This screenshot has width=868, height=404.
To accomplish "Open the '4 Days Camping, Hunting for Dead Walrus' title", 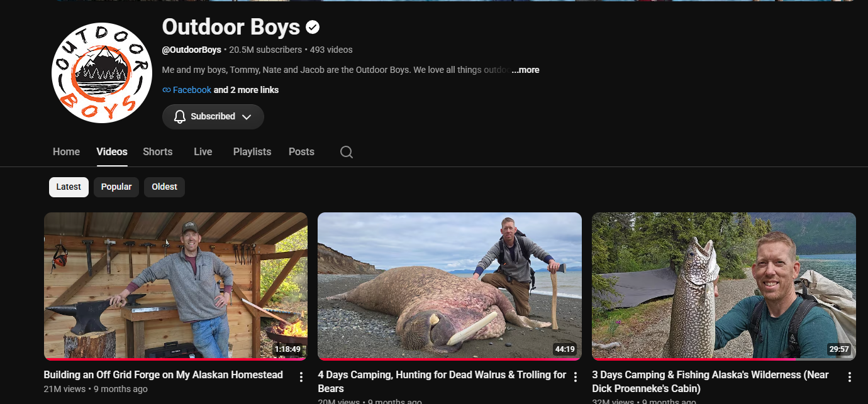I will click(x=442, y=381).
